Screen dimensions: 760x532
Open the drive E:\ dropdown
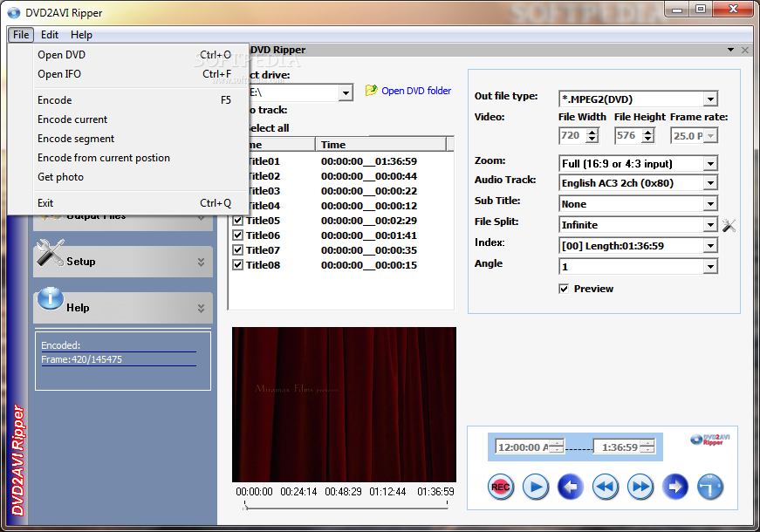(346, 92)
